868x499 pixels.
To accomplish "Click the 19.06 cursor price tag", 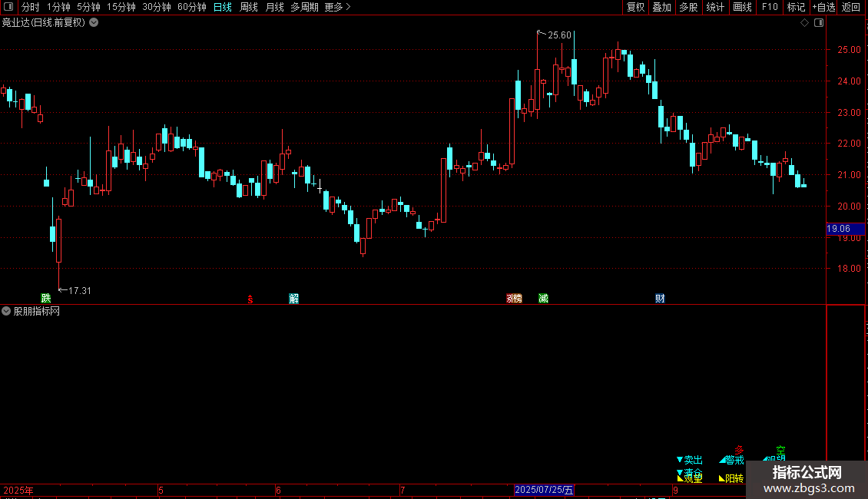I will coord(845,229).
